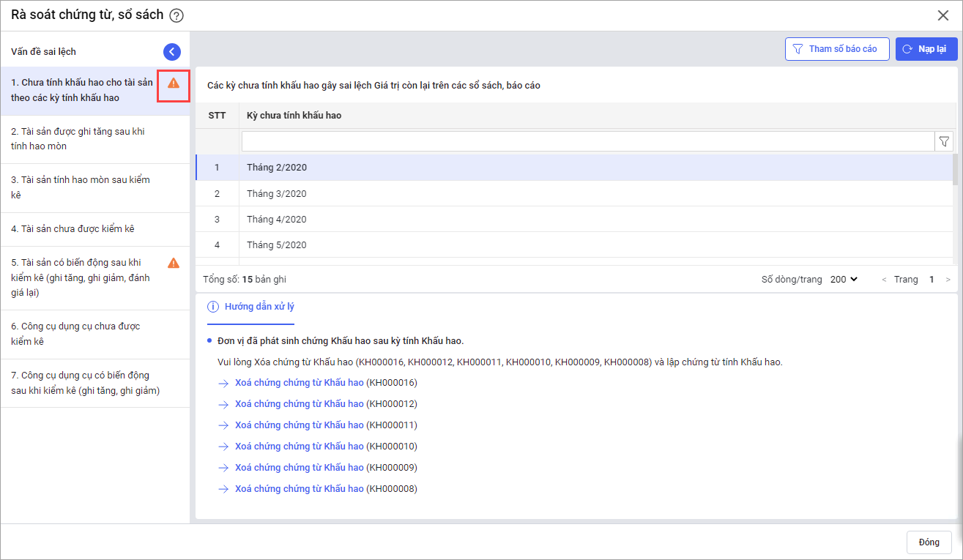Select issue 6 Công cụ dụng cụ chưa kiểm kê
Screen dimensions: 963x560
(75, 334)
